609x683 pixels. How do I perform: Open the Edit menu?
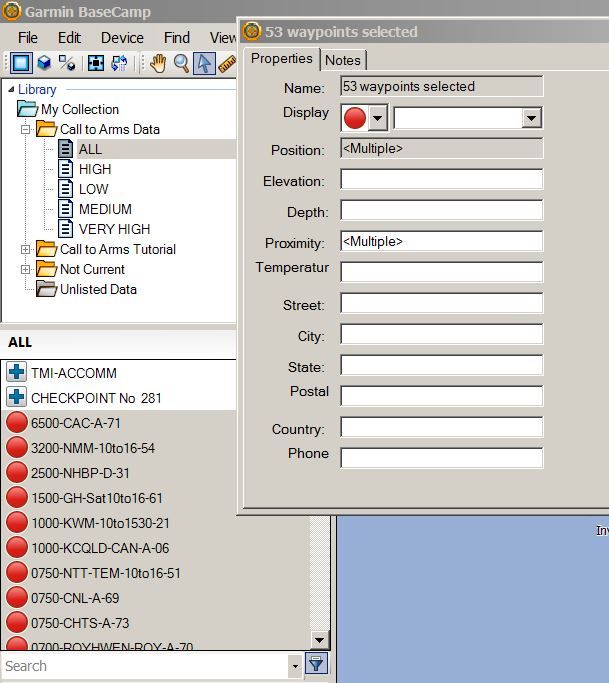click(x=69, y=38)
